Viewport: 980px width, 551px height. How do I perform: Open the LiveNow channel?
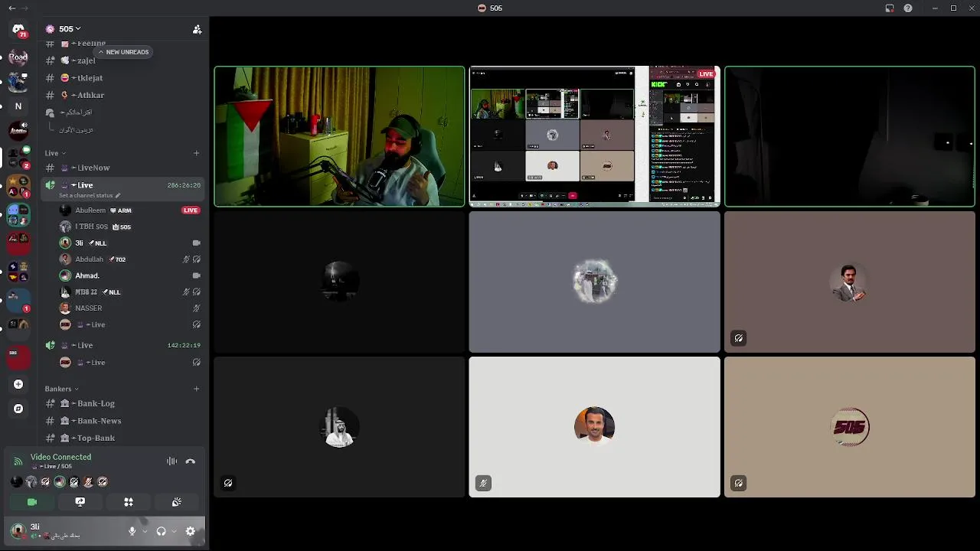pos(122,168)
